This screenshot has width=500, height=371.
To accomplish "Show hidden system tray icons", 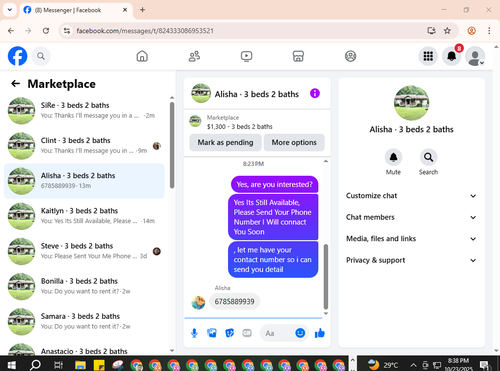I will (x=413, y=365).
